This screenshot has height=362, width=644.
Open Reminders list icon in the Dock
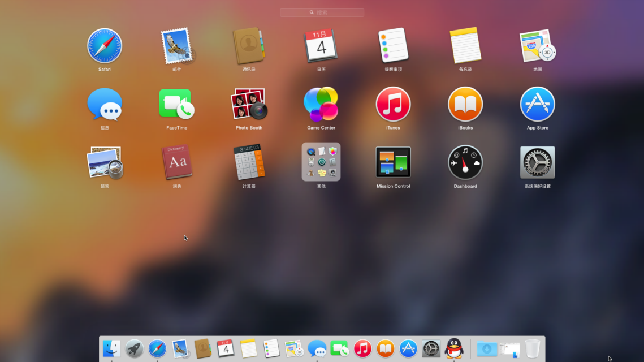271,349
